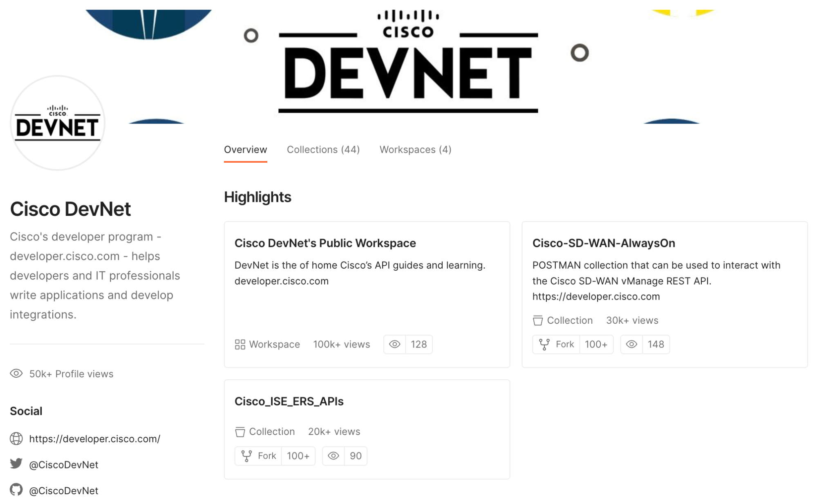
Task: Open the developer.cisco.com website link
Action: 94,439
